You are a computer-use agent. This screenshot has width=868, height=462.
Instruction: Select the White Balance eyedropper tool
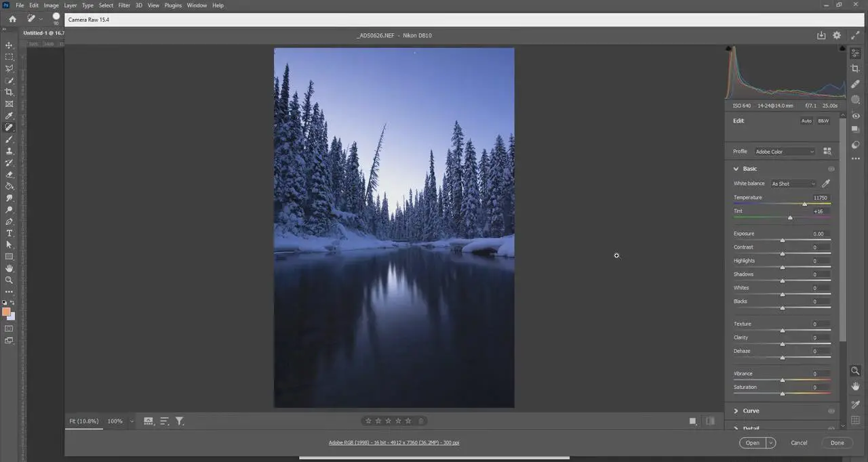(x=826, y=184)
